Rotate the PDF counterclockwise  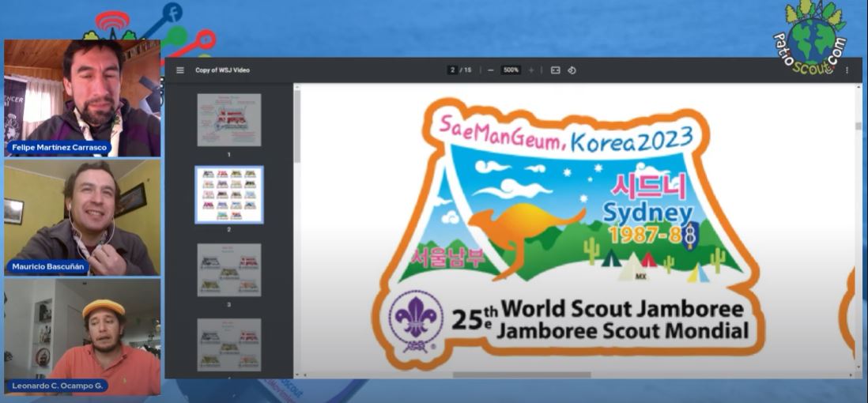(572, 70)
